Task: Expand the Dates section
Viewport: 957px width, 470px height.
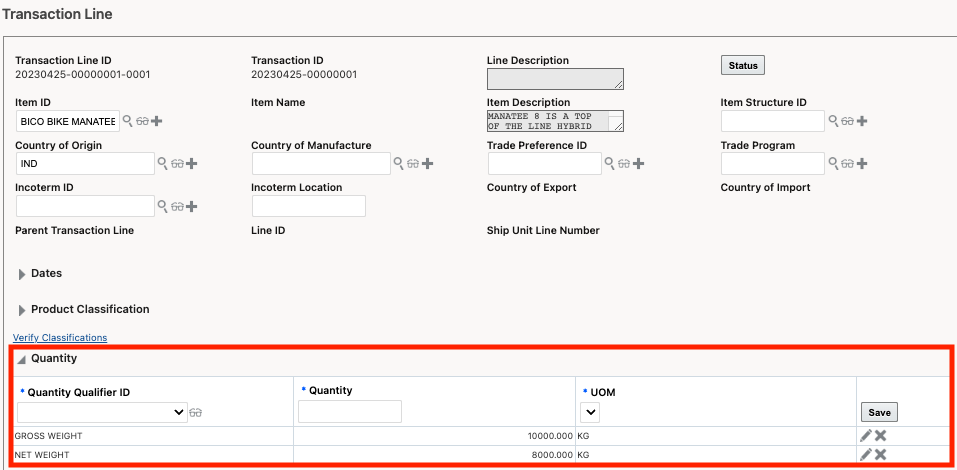Action: click(22, 273)
